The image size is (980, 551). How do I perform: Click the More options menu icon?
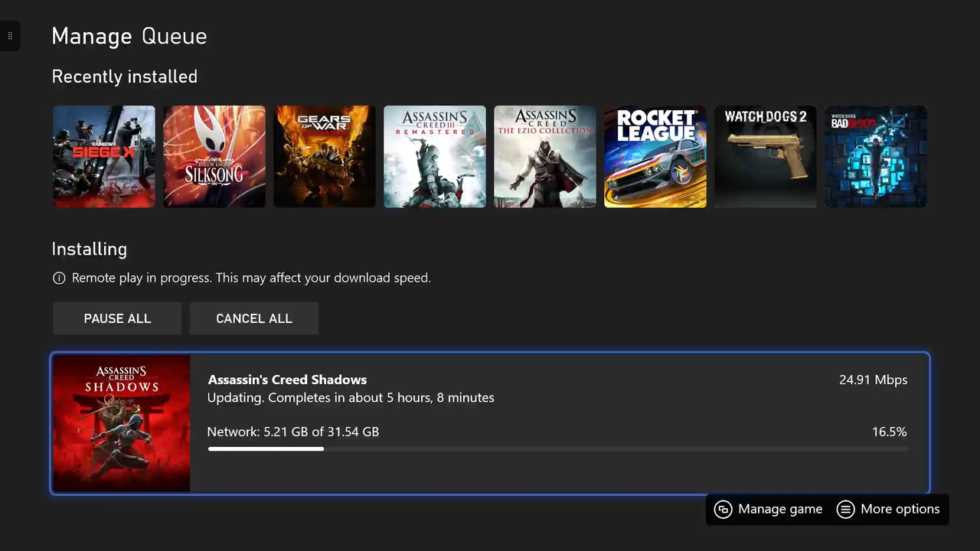point(845,510)
